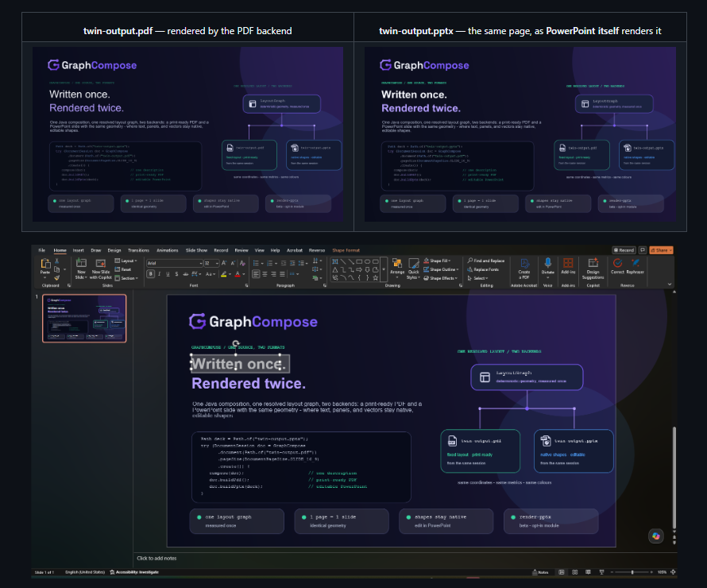Select the oval shape in the shapes gallery
Viewport: 707px width, 588px height.
pyautogui.click(x=368, y=261)
